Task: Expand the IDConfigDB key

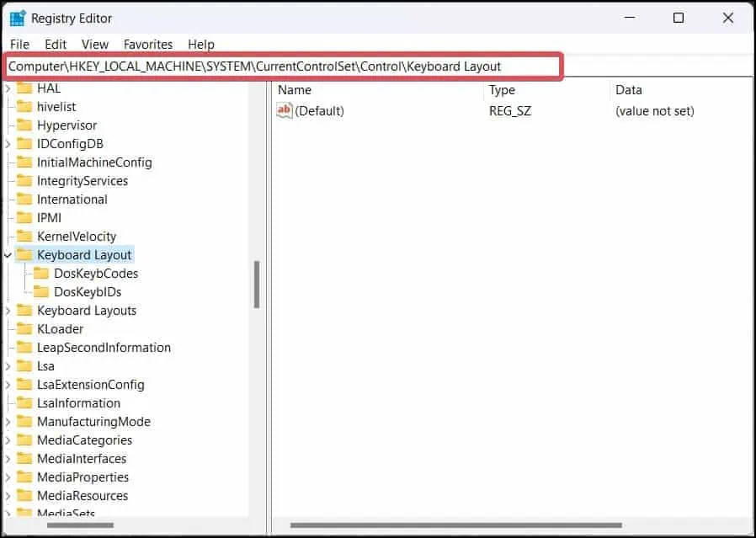Action: (x=8, y=144)
